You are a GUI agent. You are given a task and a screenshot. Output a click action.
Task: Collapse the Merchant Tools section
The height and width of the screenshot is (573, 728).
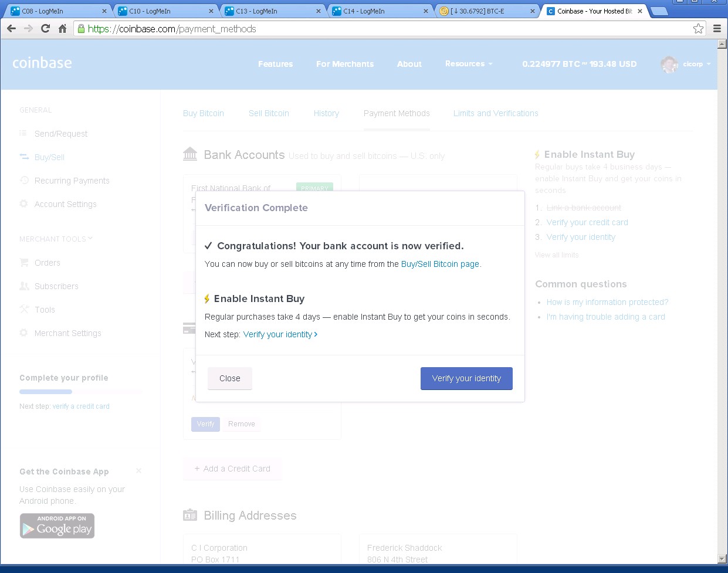pyautogui.click(x=56, y=239)
